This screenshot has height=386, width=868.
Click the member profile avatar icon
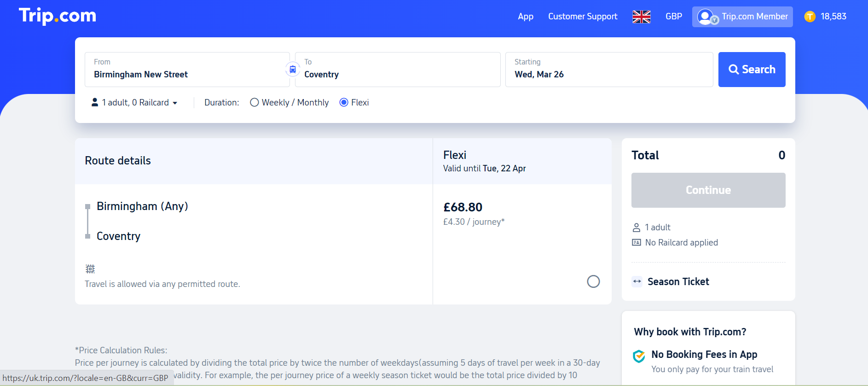click(x=706, y=17)
